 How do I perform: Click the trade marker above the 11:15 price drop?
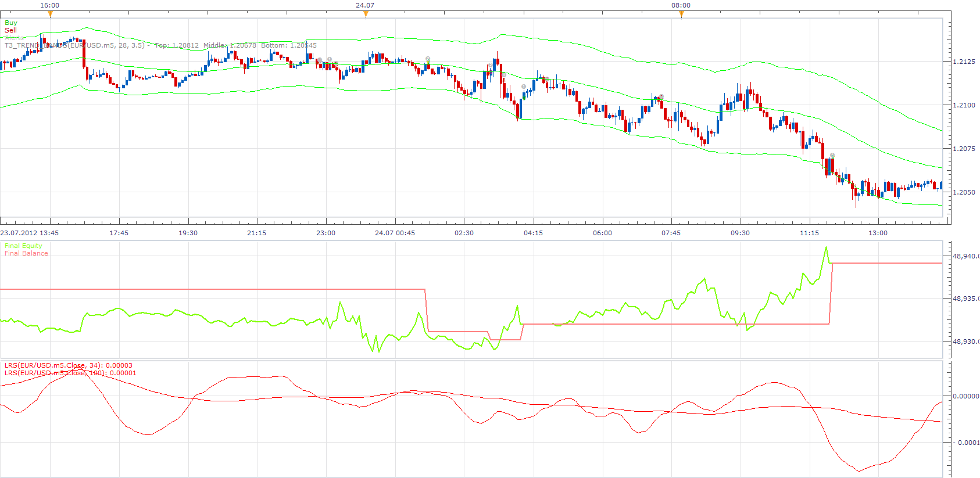[832, 155]
